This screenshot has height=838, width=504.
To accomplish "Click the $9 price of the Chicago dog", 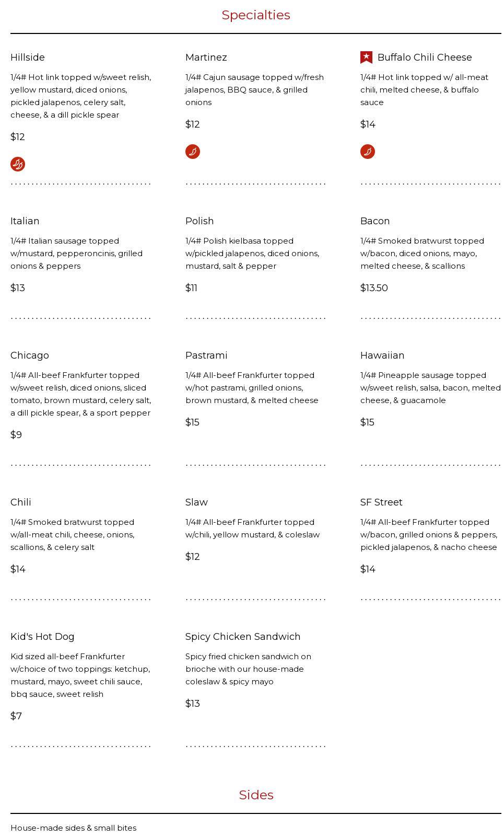I will point(16,435).
